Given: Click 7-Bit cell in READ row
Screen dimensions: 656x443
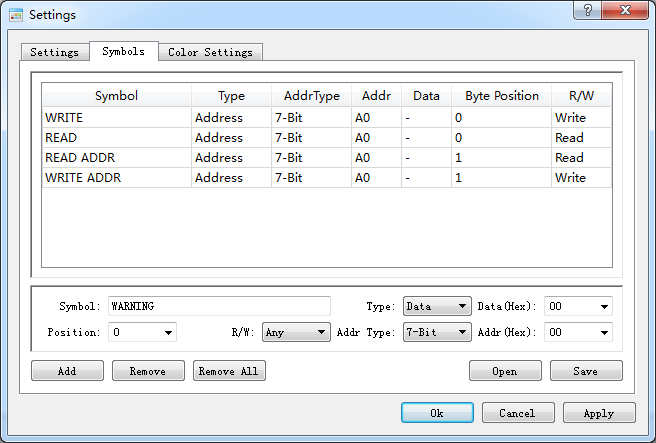Looking at the screenshot, I should click(312, 138).
